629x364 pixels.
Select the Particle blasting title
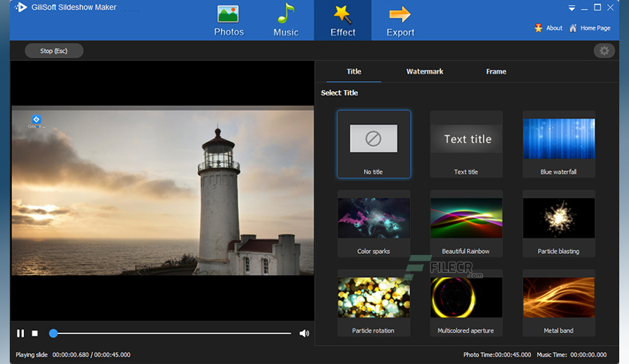tap(559, 223)
